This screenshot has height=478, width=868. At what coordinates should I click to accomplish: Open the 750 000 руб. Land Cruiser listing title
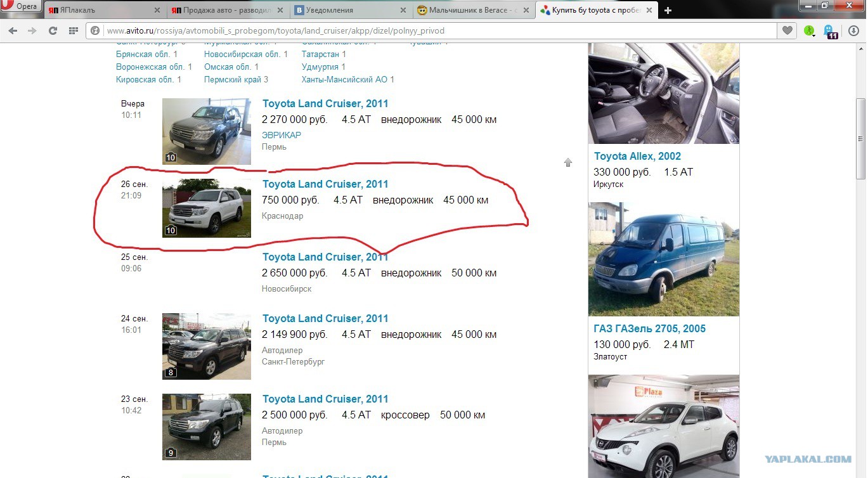click(x=325, y=184)
